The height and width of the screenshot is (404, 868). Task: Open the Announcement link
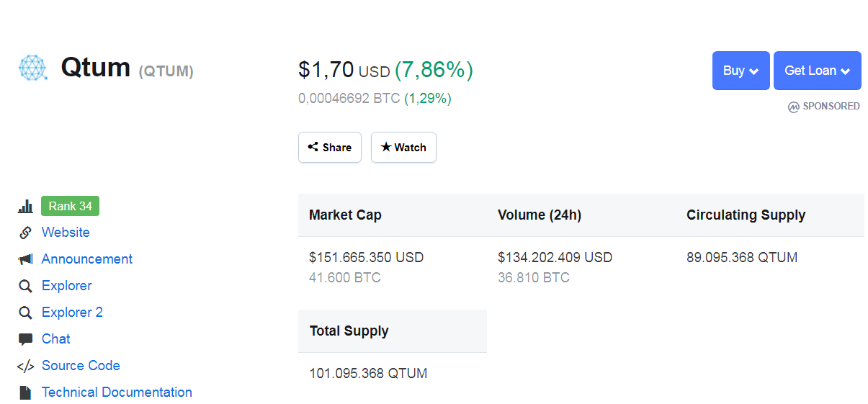coord(87,259)
